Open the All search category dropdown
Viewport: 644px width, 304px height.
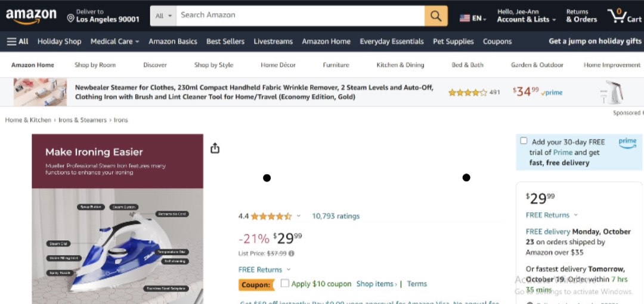(163, 15)
